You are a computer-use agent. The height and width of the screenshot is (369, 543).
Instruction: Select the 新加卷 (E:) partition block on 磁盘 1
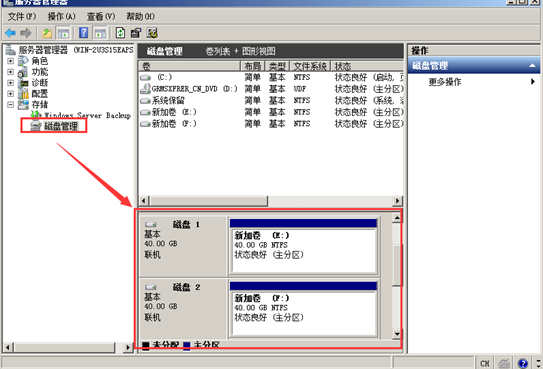coord(303,246)
